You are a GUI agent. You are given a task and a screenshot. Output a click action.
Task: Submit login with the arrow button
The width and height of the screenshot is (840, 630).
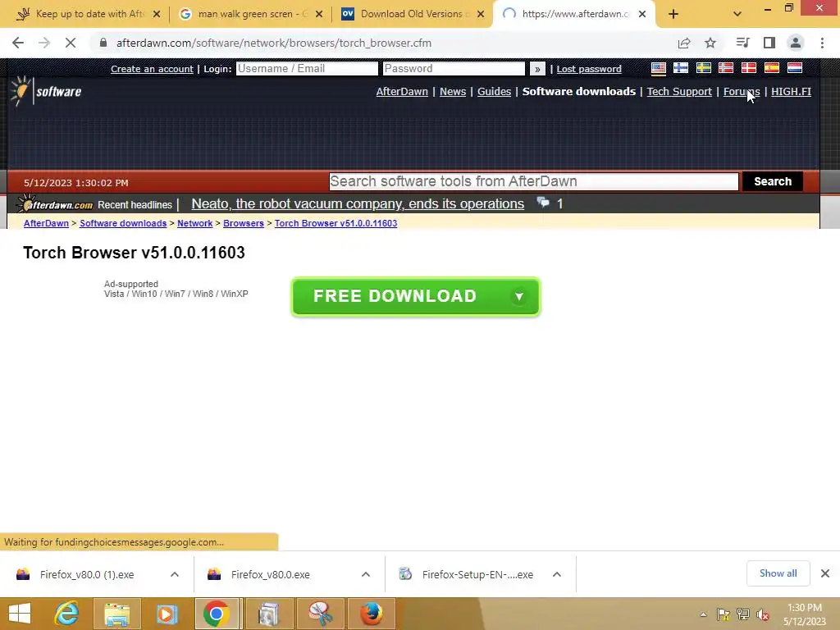537,69
